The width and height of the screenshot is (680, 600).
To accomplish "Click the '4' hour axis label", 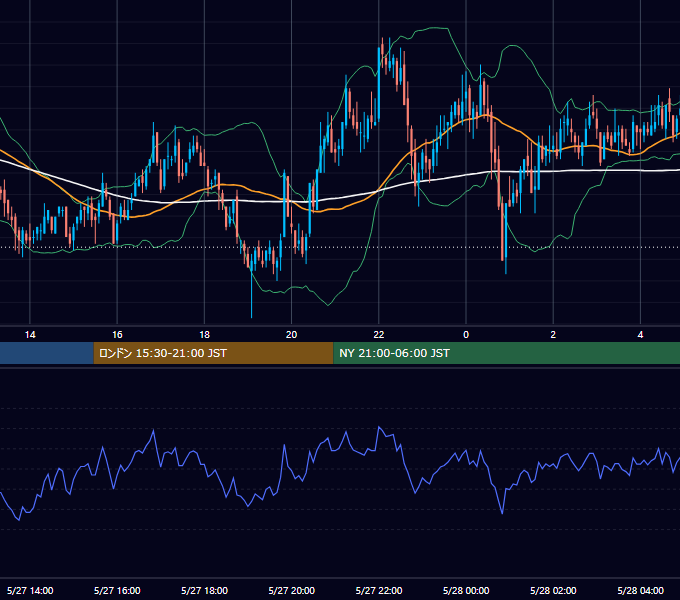I will coord(640,335).
